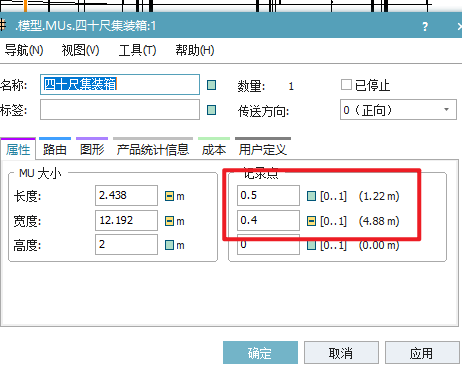
Task: Toggle inheritance square next to 标签 field
Action: [x=211, y=110]
